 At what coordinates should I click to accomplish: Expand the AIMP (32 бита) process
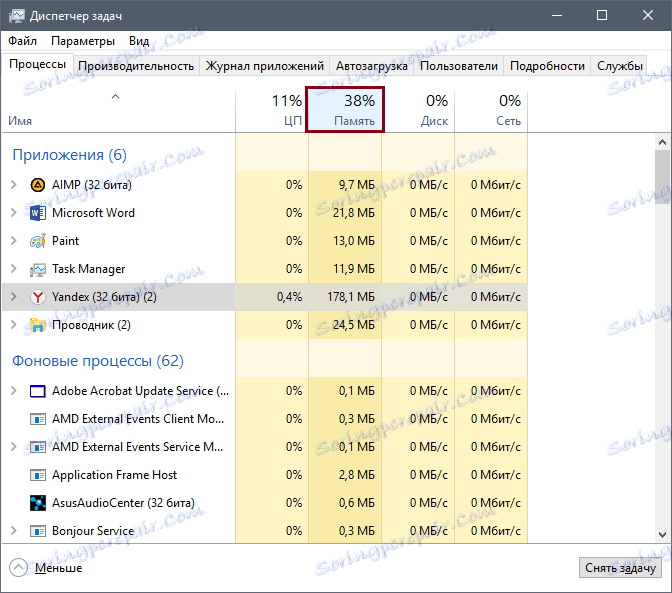tap(14, 185)
